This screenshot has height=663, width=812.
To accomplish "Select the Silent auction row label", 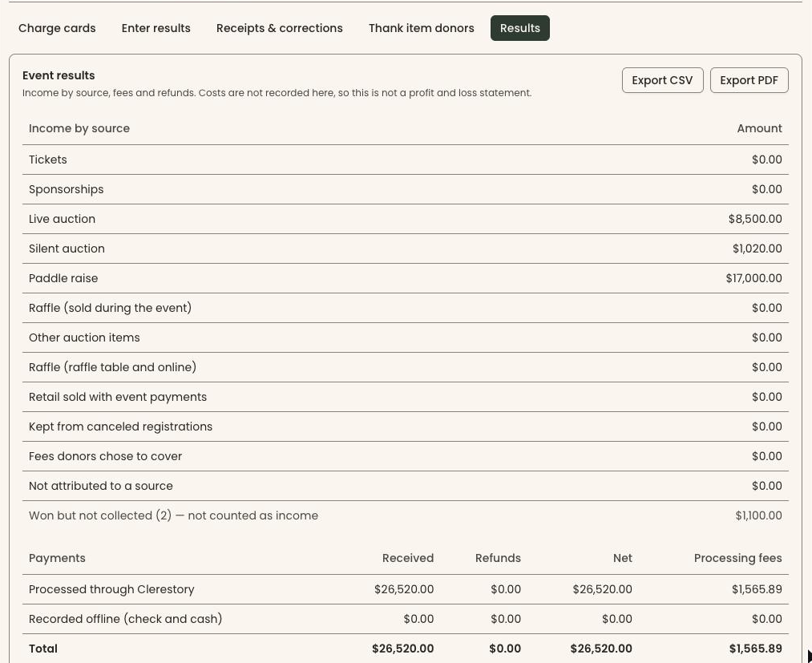I will point(67,249).
